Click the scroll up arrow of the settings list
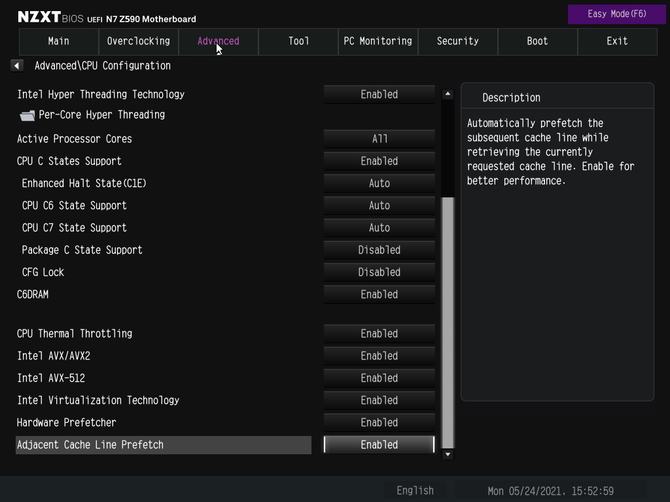Viewport: 670px width, 502px height. pyautogui.click(x=447, y=94)
